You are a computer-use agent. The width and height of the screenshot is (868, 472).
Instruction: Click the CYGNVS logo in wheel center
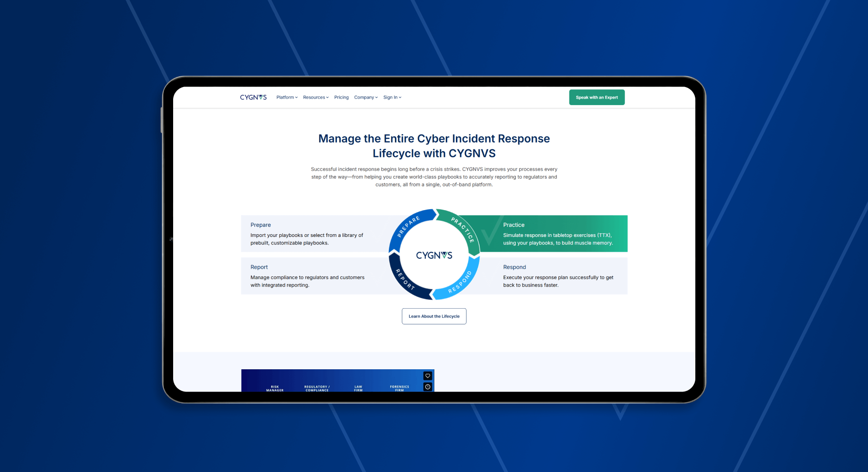[x=434, y=255]
